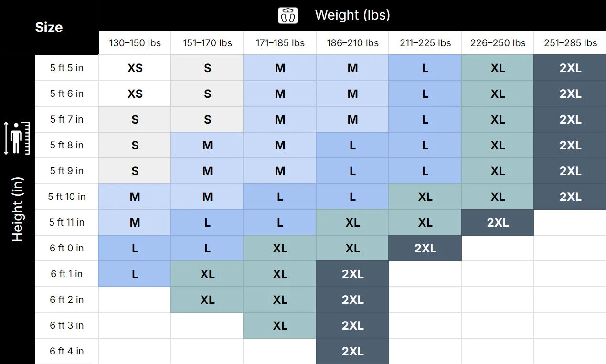Click the 186–210 lbs weight header
This screenshot has height=364, width=606.
(352, 43)
